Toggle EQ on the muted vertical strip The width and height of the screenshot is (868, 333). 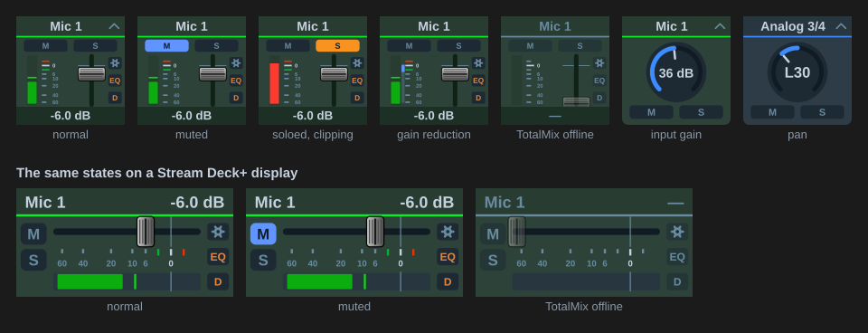(x=236, y=81)
